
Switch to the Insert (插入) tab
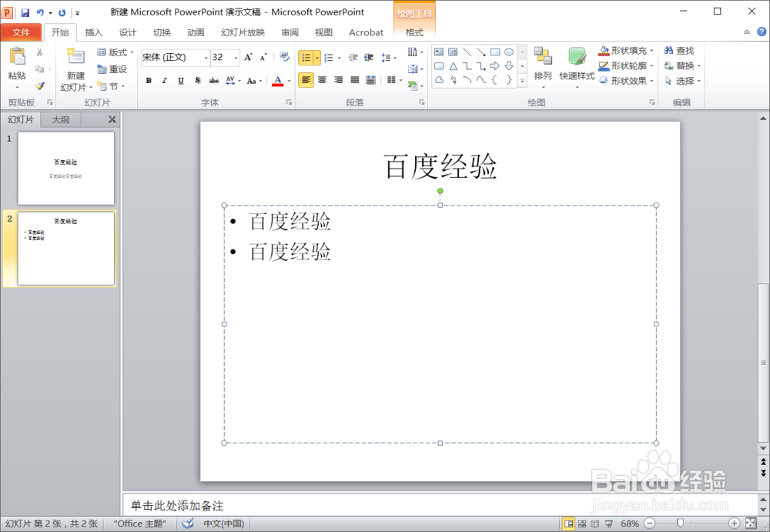(94, 32)
